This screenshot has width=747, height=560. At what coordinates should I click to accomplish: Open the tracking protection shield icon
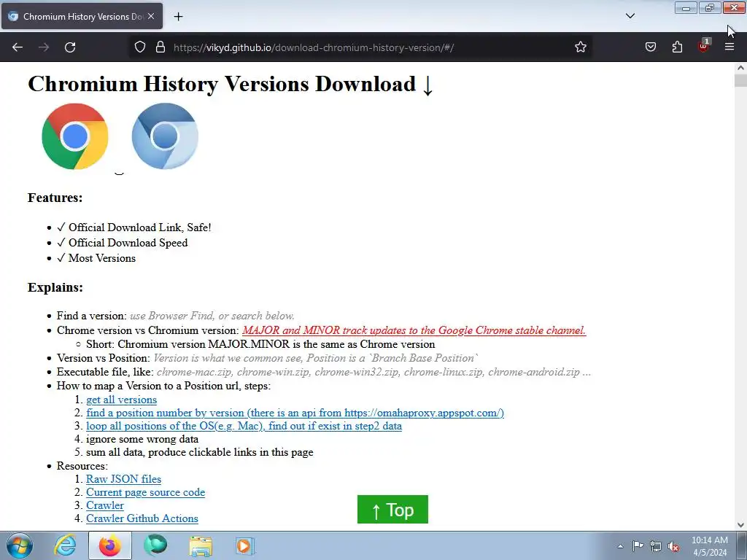click(139, 47)
